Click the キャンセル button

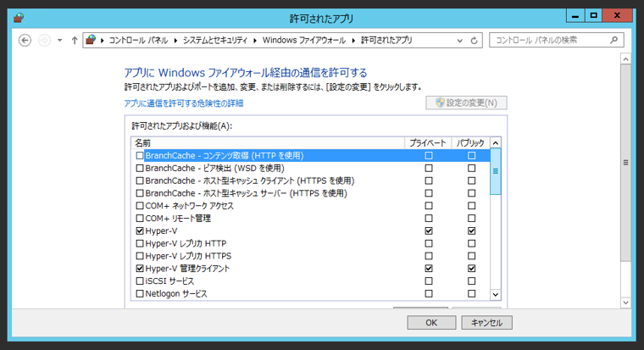click(486, 323)
